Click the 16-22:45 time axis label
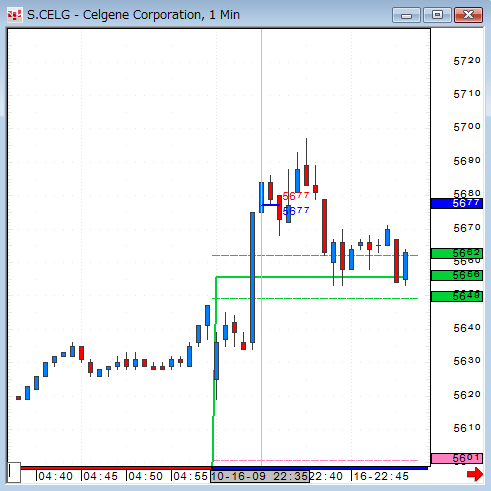 [381, 476]
